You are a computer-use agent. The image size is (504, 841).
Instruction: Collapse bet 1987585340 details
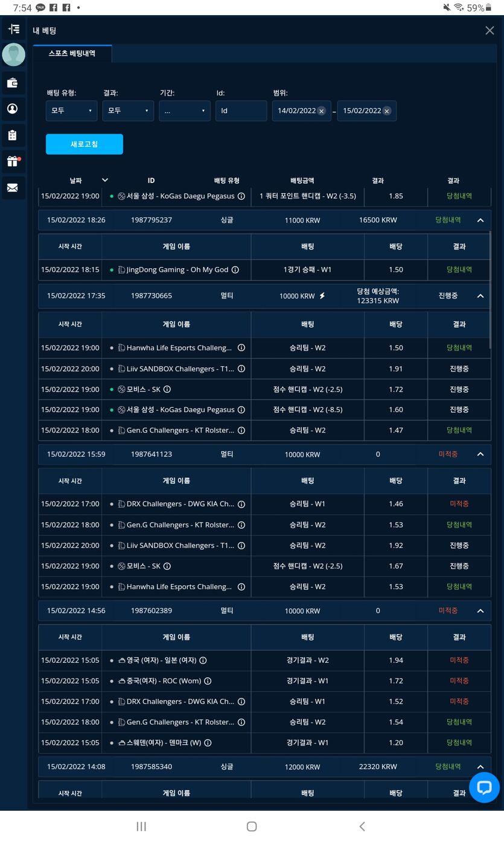click(x=480, y=767)
